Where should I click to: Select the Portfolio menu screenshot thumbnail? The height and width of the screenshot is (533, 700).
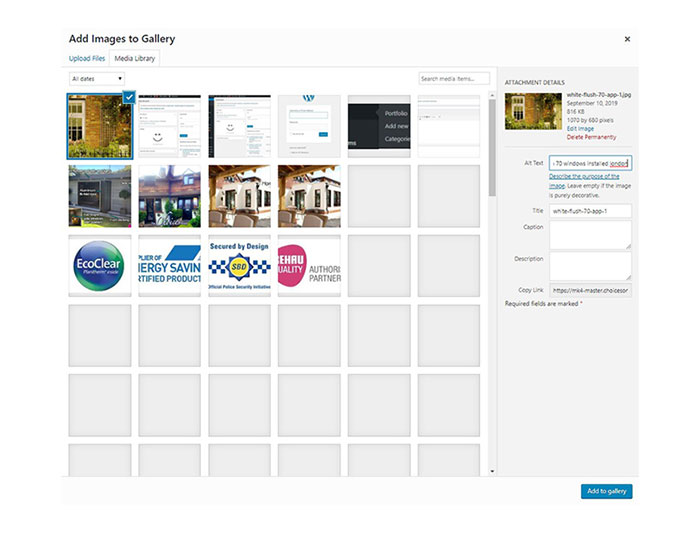[379, 126]
